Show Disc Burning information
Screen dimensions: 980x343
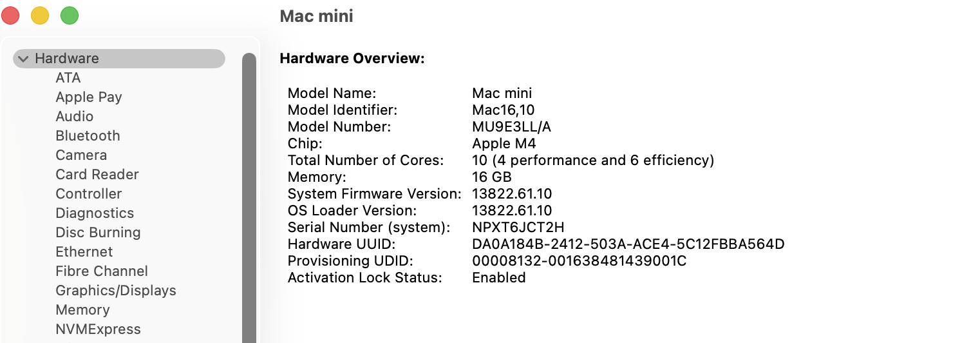tap(98, 233)
